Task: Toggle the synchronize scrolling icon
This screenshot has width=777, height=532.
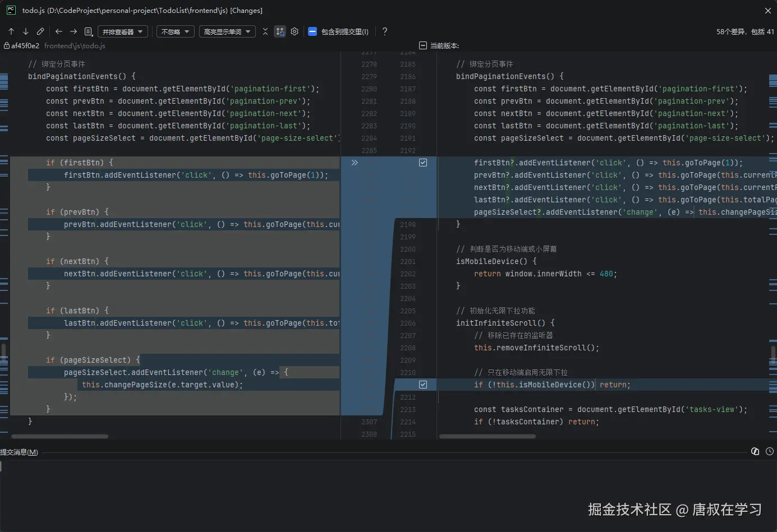Action: [280, 31]
